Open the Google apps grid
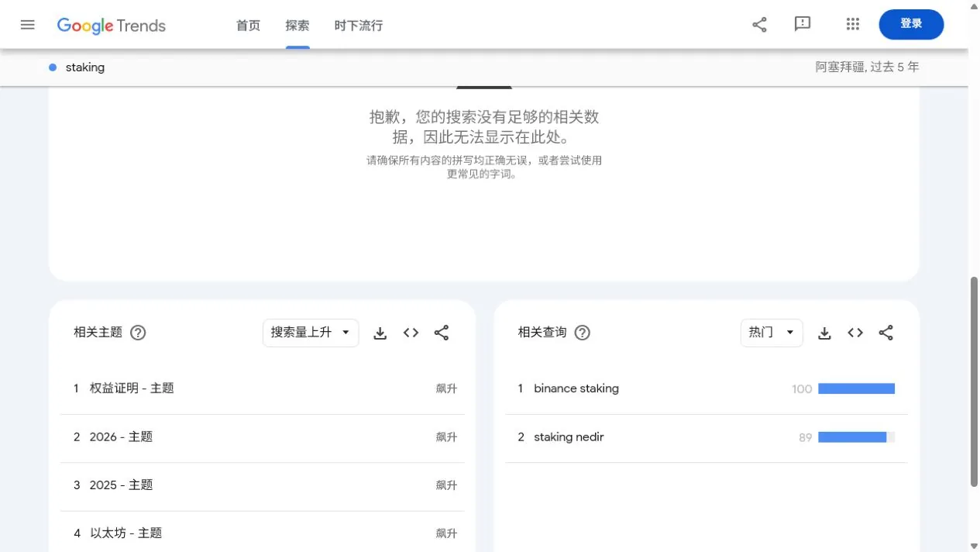Image resolution: width=980 pixels, height=552 pixels. 853,25
